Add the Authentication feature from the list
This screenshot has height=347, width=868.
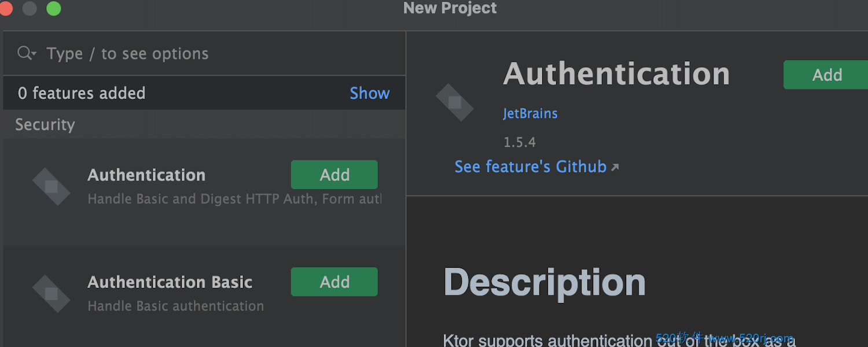(x=334, y=175)
